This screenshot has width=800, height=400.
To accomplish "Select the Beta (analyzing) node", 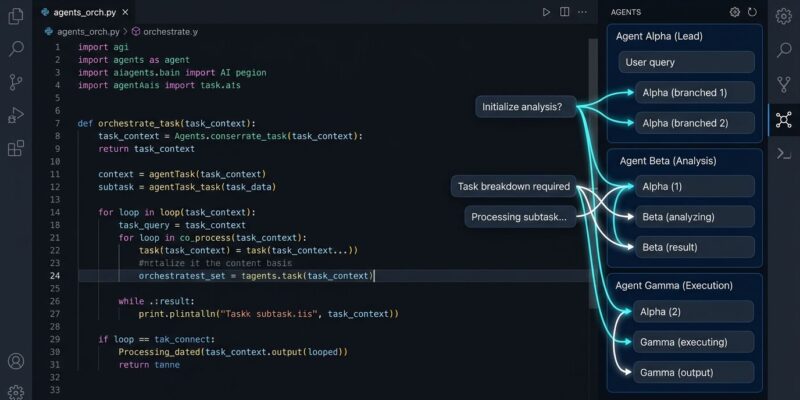I will click(x=695, y=217).
